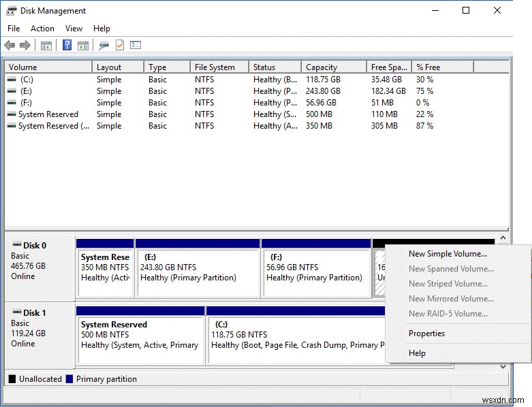Click the blue Help question mark icon
532x407 pixels.
pos(67,45)
